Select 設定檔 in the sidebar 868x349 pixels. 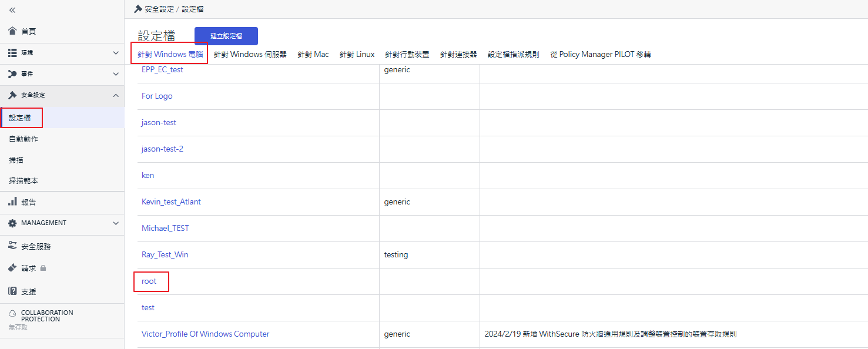click(x=20, y=118)
